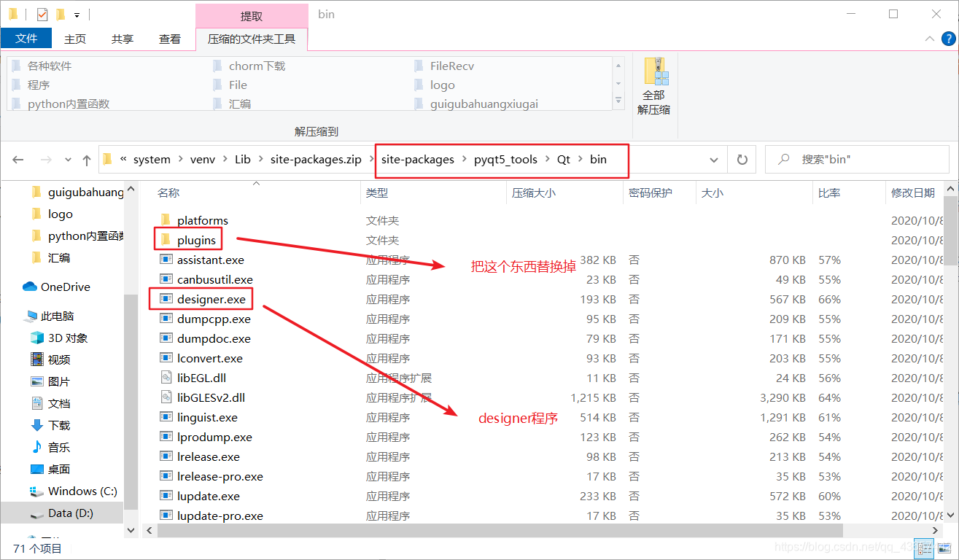Image resolution: width=959 pixels, height=560 pixels.
Task: Switch to details view in the status bar
Action: pyautogui.click(x=924, y=548)
